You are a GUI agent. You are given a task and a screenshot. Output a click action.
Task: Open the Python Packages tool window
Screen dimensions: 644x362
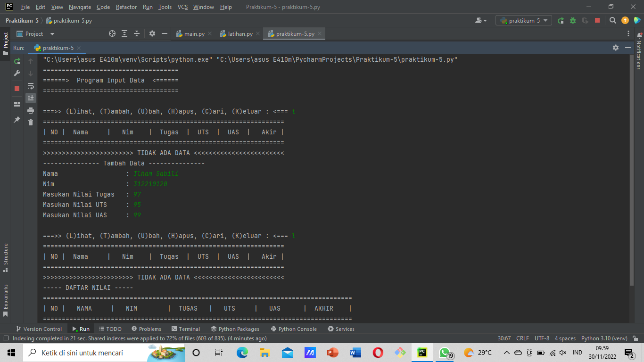235,329
